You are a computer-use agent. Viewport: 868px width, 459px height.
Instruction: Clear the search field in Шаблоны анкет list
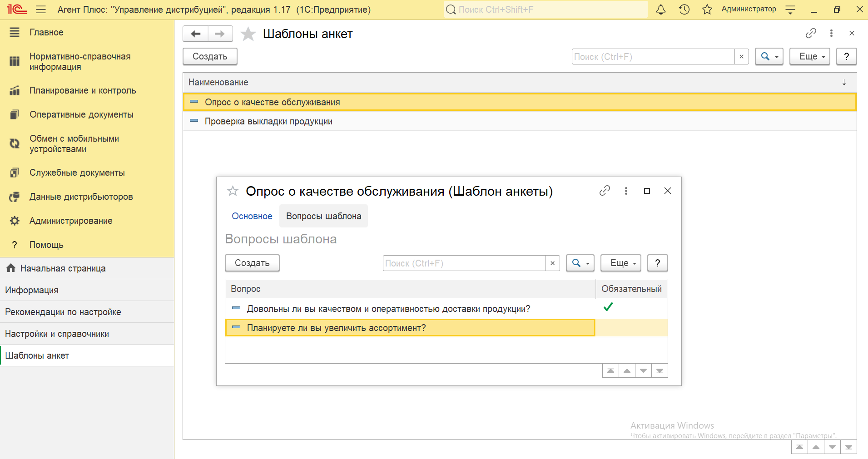[x=742, y=57]
